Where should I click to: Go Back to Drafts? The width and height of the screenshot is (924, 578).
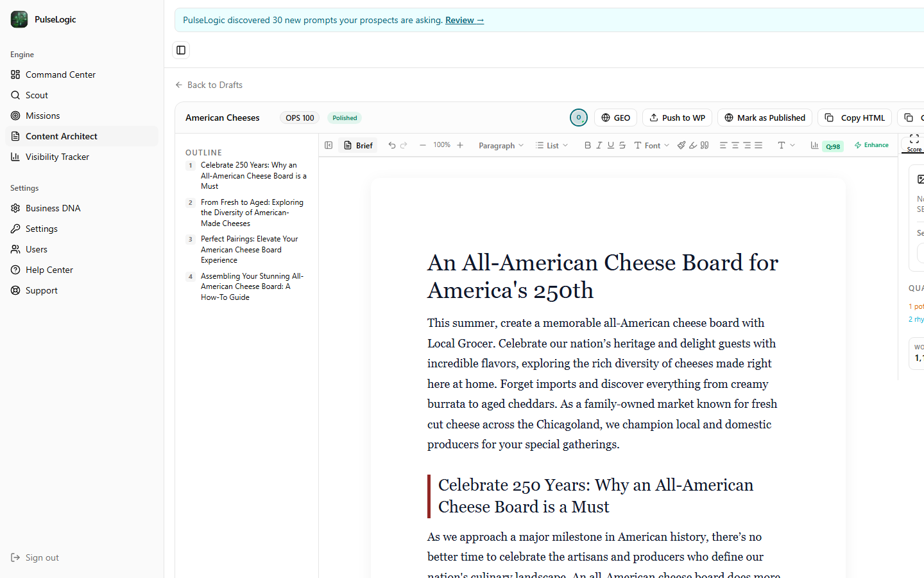pyautogui.click(x=209, y=85)
